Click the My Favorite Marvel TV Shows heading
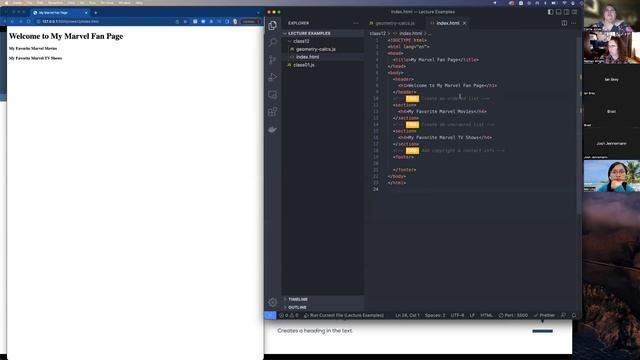Viewport: 640px width, 360px height. pos(36,58)
